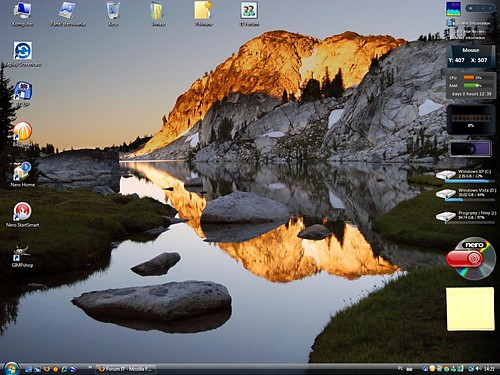Open the Komputer desktop icon
Image resolution: width=500 pixels, height=375 pixels.
(x=22, y=14)
